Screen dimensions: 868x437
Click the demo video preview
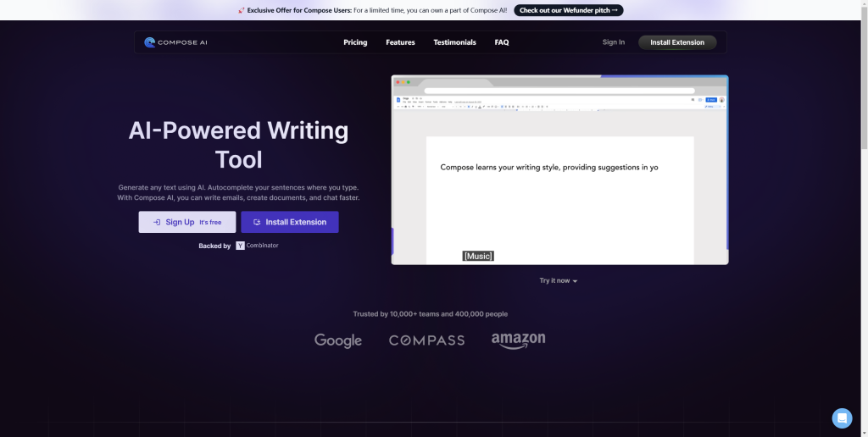click(559, 170)
